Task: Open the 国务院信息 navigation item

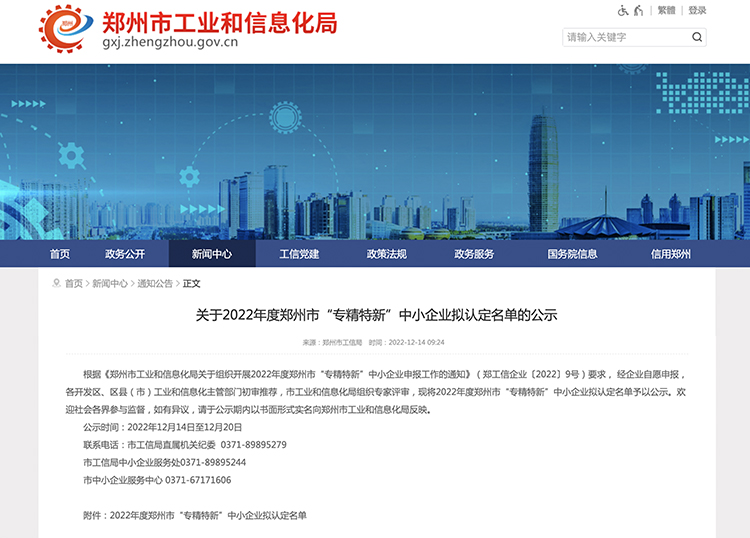Action: pos(572,254)
